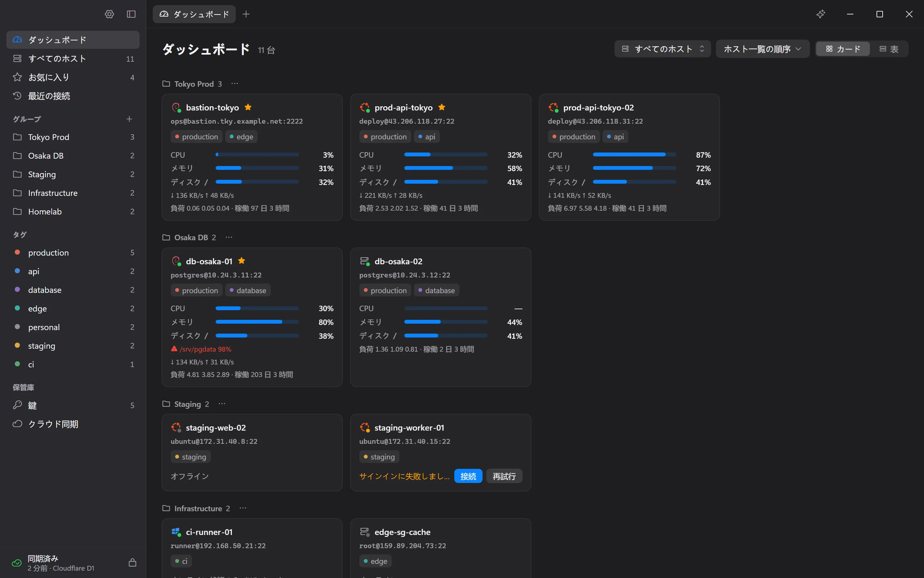
Task: Collapse the Infrastructure group header
Action: 196,508
